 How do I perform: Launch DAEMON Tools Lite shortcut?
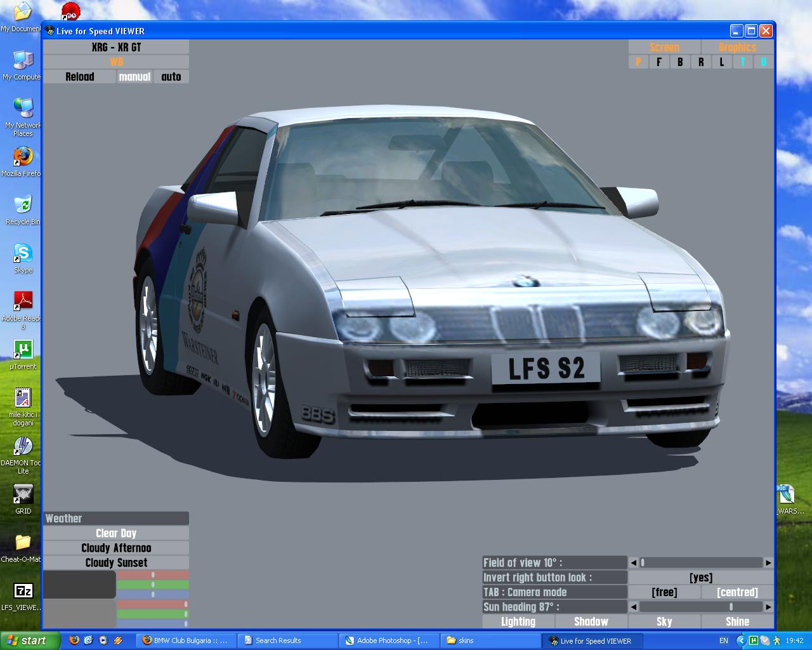[22, 455]
